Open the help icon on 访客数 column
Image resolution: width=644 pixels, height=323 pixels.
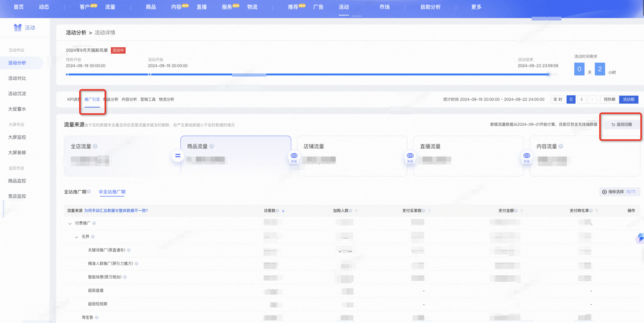[278, 211]
